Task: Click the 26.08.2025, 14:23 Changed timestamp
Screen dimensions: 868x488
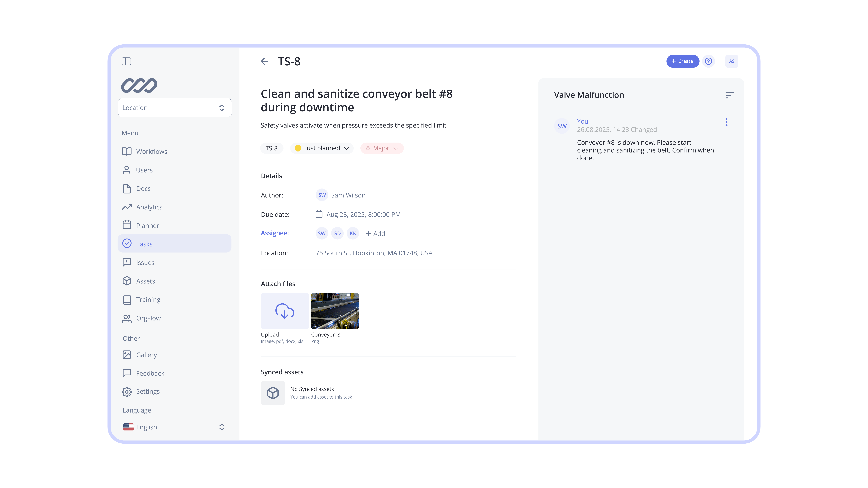Action: (617, 130)
